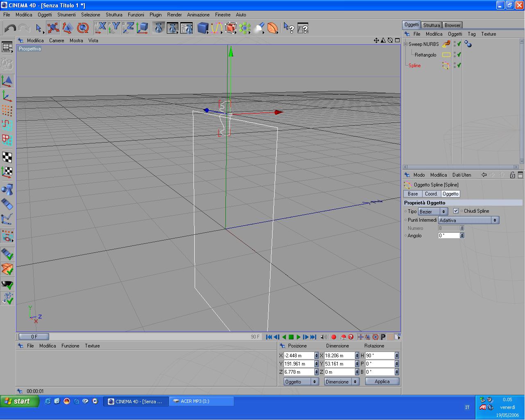Click Posizione Y input field
Screen dimensions: 525x420
pyautogui.click(x=299, y=364)
